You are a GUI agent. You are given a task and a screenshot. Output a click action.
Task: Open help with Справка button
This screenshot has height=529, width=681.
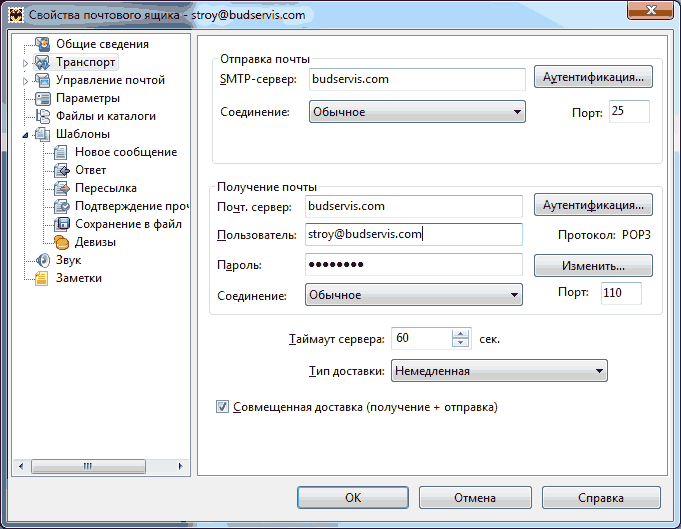(601, 497)
